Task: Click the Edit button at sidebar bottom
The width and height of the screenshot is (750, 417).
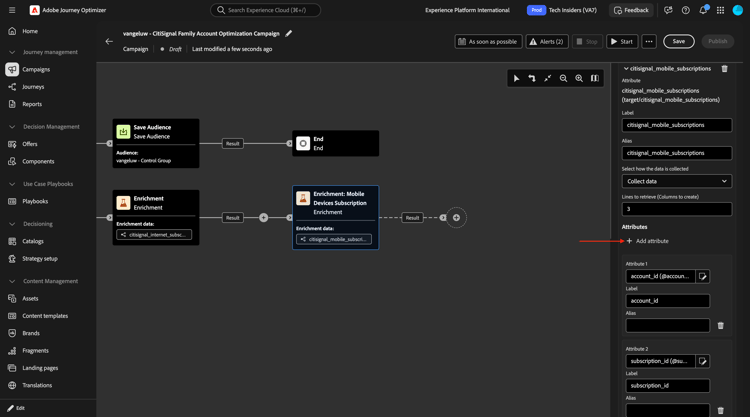Action: [16, 408]
